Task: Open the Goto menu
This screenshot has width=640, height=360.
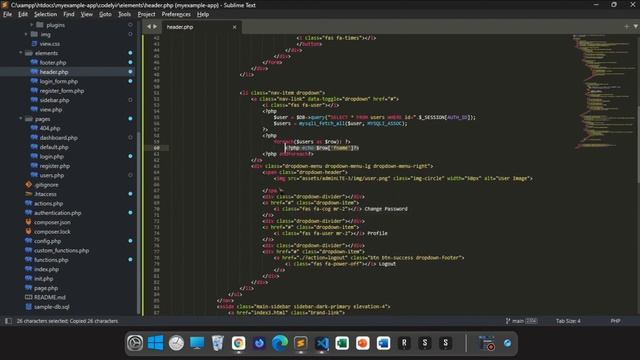Action: [105, 14]
